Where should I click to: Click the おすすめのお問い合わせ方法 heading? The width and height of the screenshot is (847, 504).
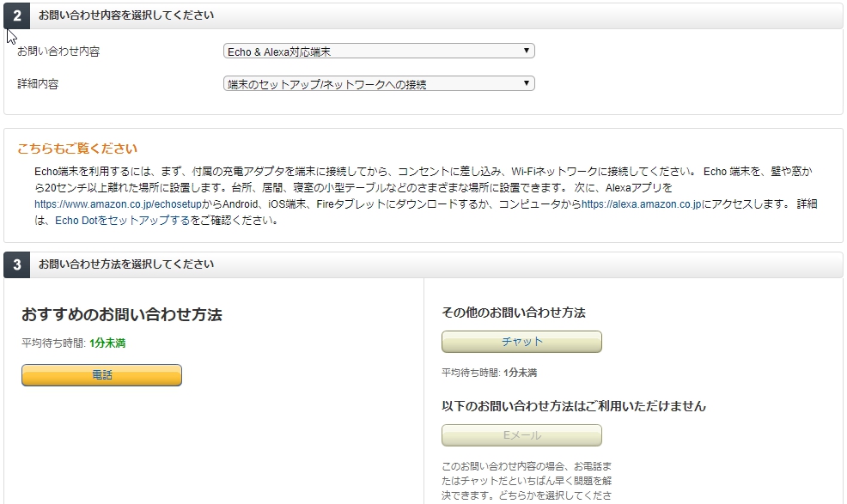121,315
